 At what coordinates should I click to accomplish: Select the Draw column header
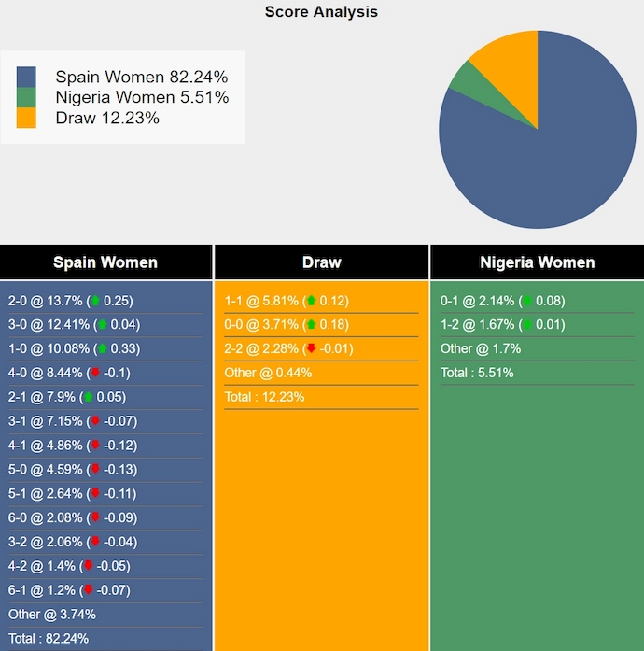pos(321,262)
